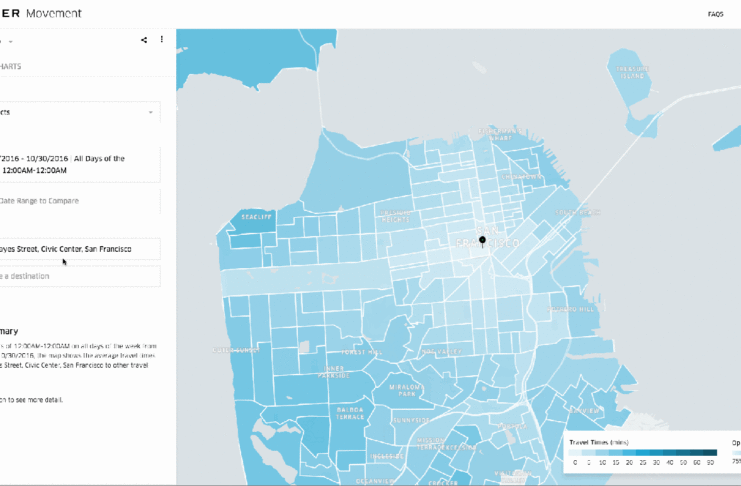Screen dimensions: 741x486
Task: Click the share icon in the sidebar header
Action: coord(144,40)
